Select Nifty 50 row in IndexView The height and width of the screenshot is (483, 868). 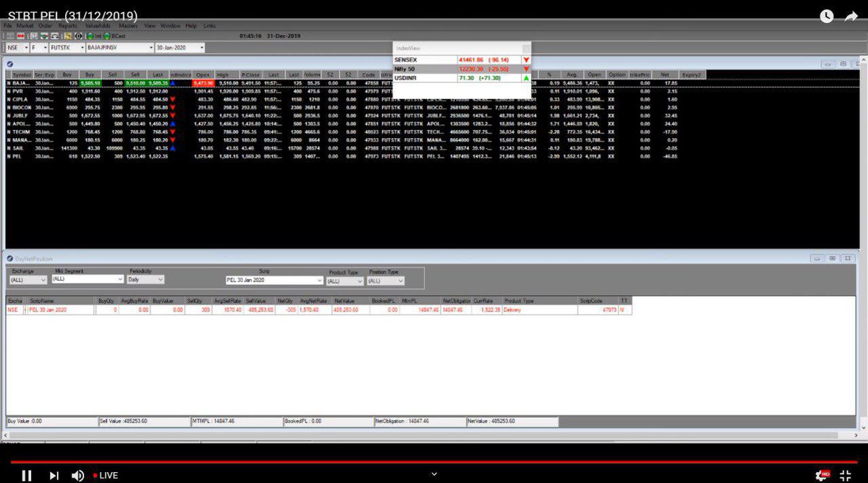[462, 69]
